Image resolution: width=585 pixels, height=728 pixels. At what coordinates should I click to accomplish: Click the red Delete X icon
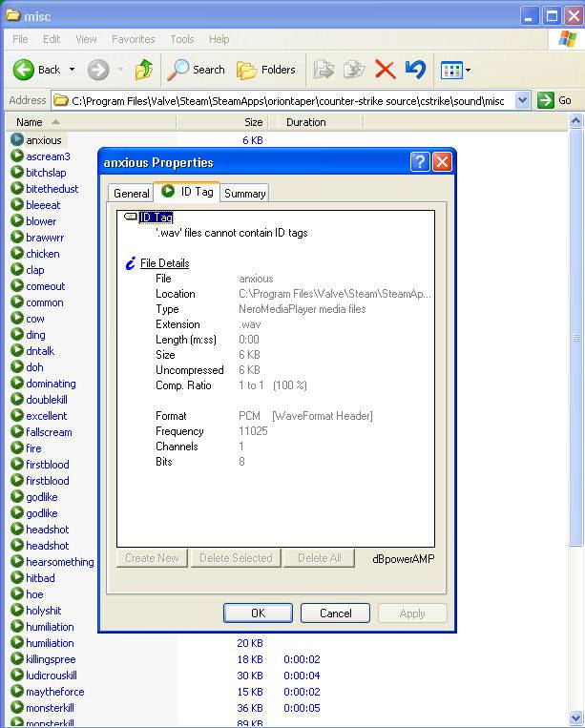(x=385, y=70)
